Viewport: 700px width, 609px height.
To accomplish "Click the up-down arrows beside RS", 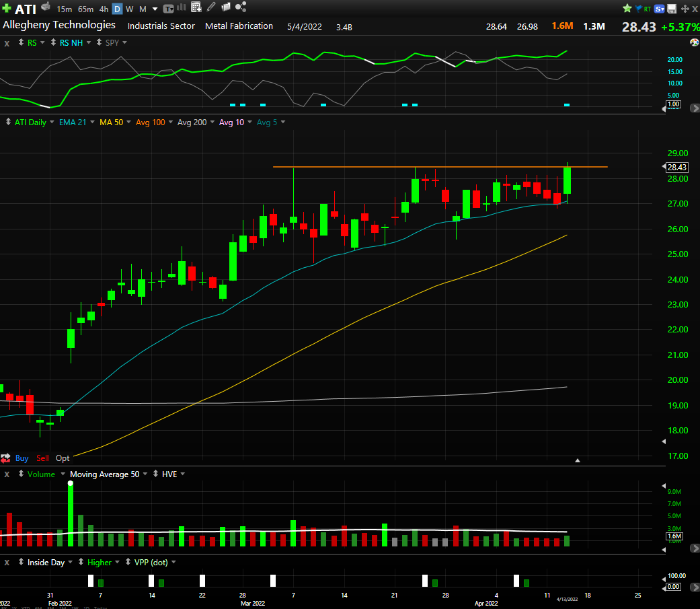I will [x=21, y=42].
